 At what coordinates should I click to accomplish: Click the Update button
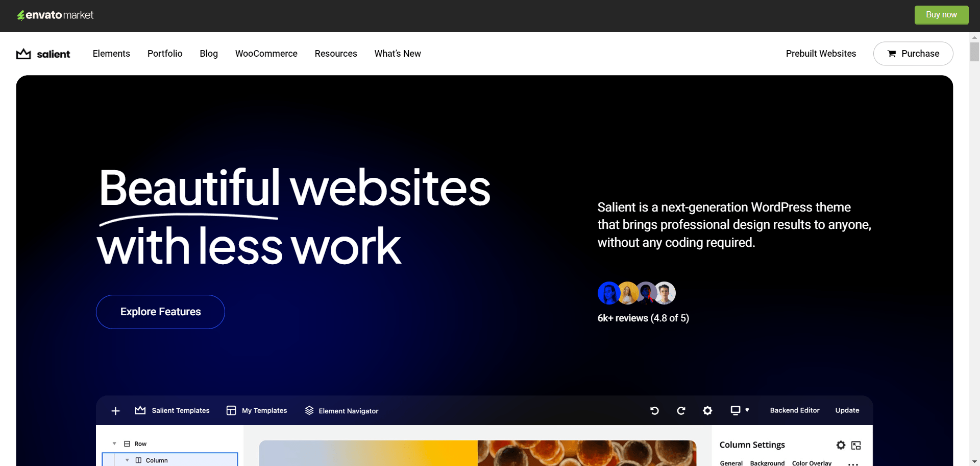(x=847, y=410)
